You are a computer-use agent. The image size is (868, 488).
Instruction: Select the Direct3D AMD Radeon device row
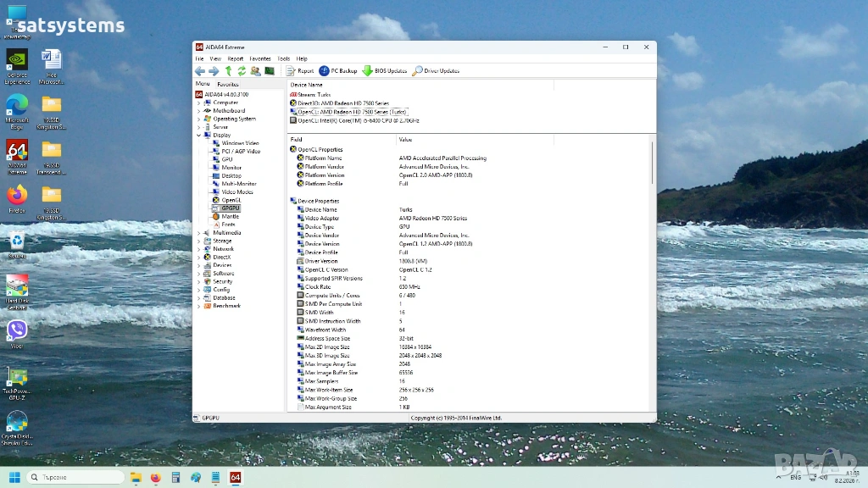pos(343,103)
